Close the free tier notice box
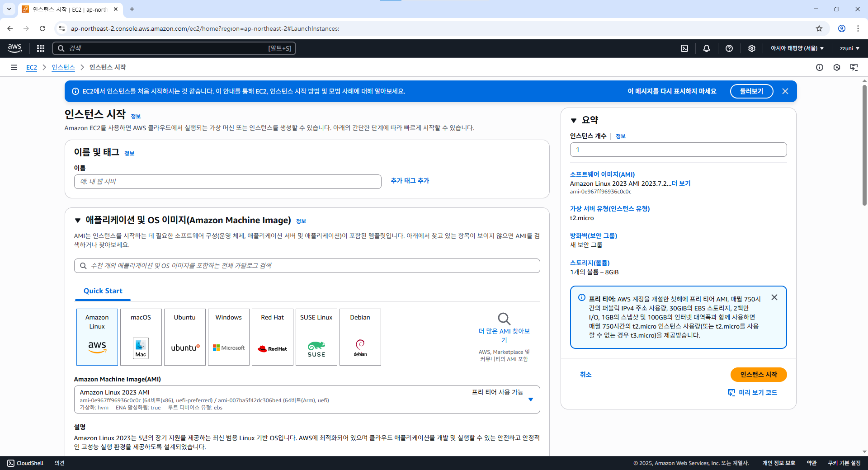868x470 pixels. (774, 297)
